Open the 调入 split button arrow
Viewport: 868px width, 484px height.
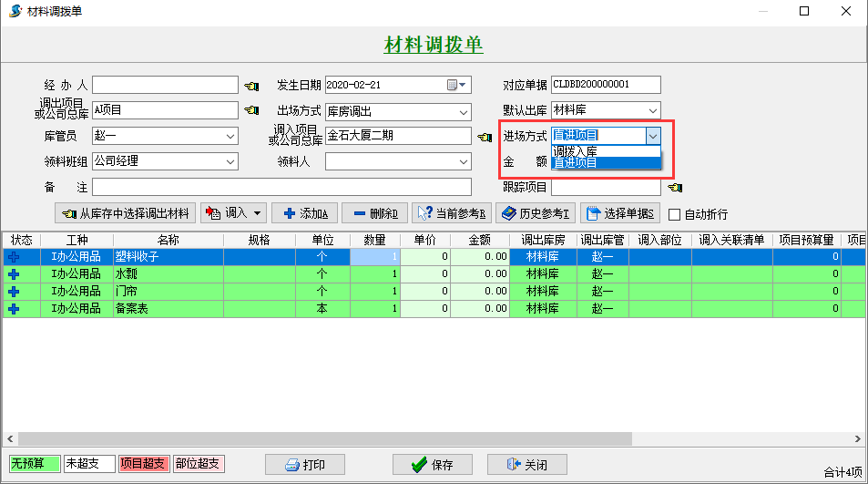259,213
